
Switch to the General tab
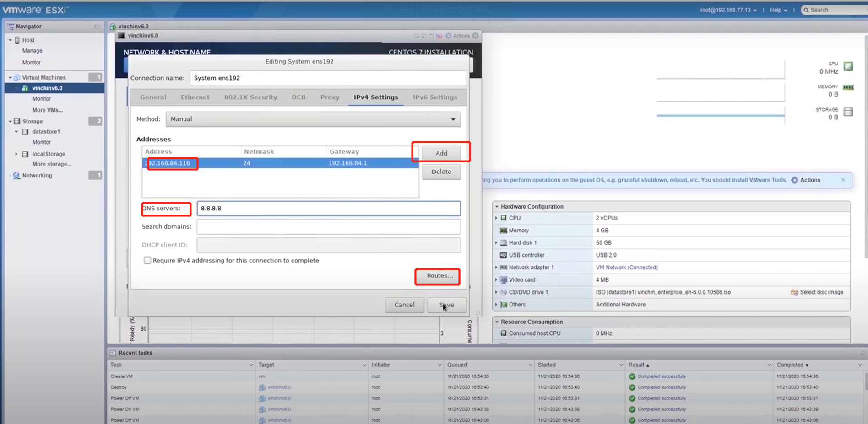click(x=153, y=97)
